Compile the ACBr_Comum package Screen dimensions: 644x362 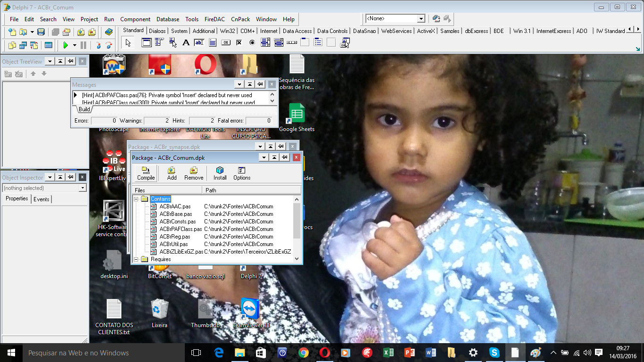tap(146, 173)
